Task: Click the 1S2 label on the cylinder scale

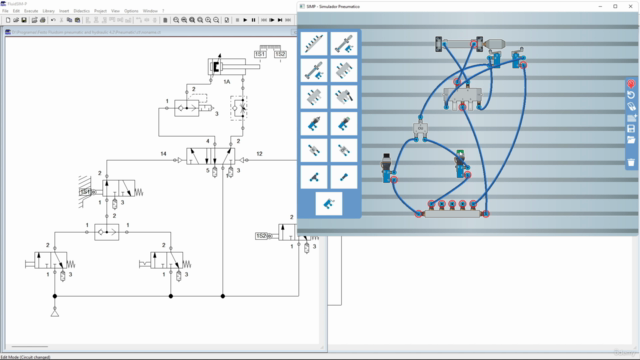Action: (x=280, y=54)
